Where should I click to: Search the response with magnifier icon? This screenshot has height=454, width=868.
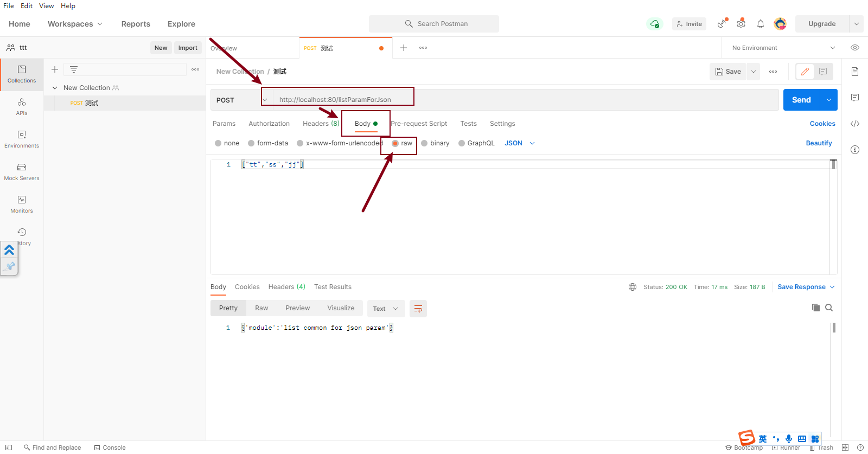point(829,308)
